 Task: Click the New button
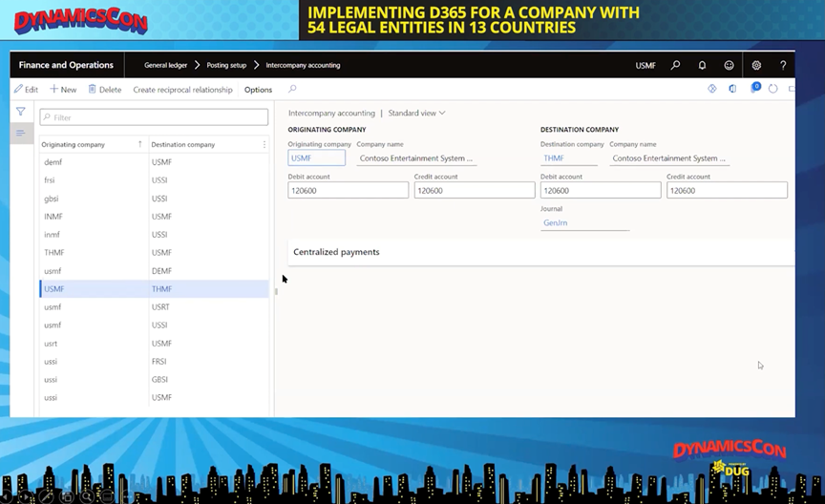pyautogui.click(x=63, y=90)
